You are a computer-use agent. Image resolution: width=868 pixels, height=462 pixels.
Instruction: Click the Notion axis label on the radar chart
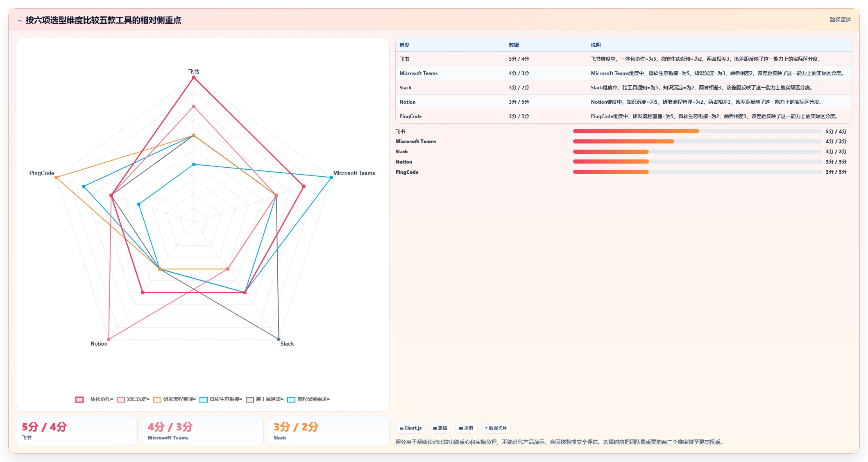tap(99, 344)
